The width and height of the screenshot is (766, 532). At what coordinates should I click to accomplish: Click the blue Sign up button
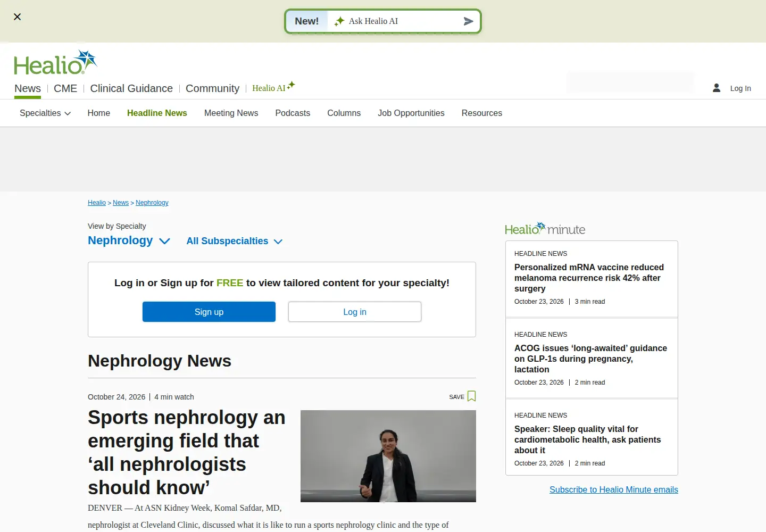(x=209, y=312)
